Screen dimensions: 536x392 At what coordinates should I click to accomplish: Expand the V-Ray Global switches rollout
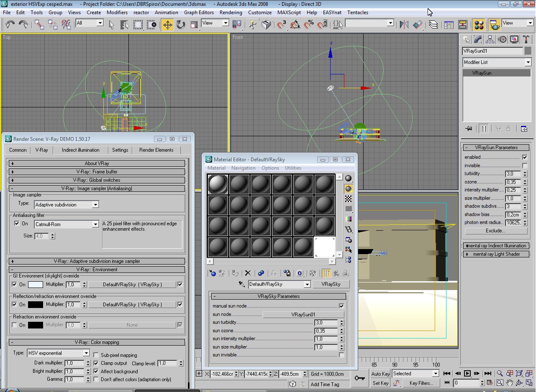pyautogui.click(x=97, y=180)
